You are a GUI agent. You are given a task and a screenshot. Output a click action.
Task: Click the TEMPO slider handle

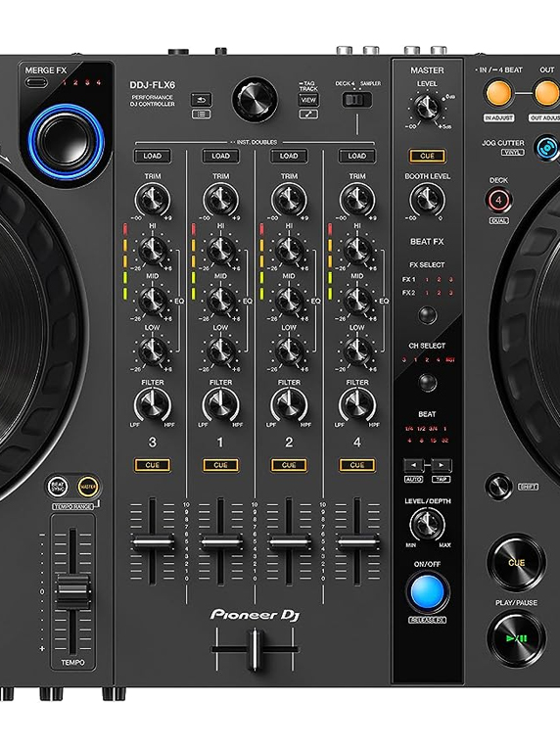click(x=73, y=592)
